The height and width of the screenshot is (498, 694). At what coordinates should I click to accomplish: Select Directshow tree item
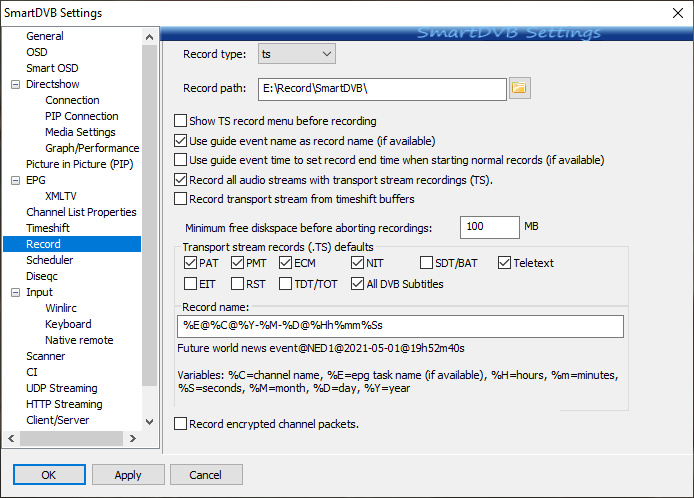point(53,84)
